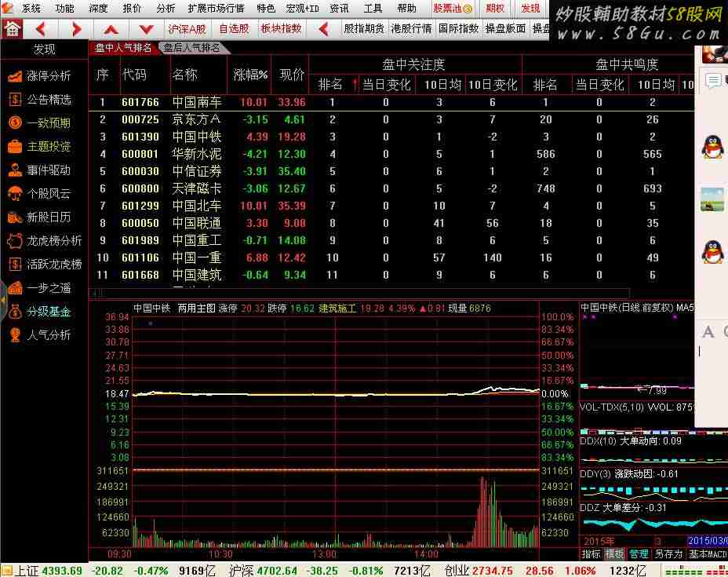Screen dimensions: 728x577
Task: Open the 股指期货 toolbar button
Action: 364,29
